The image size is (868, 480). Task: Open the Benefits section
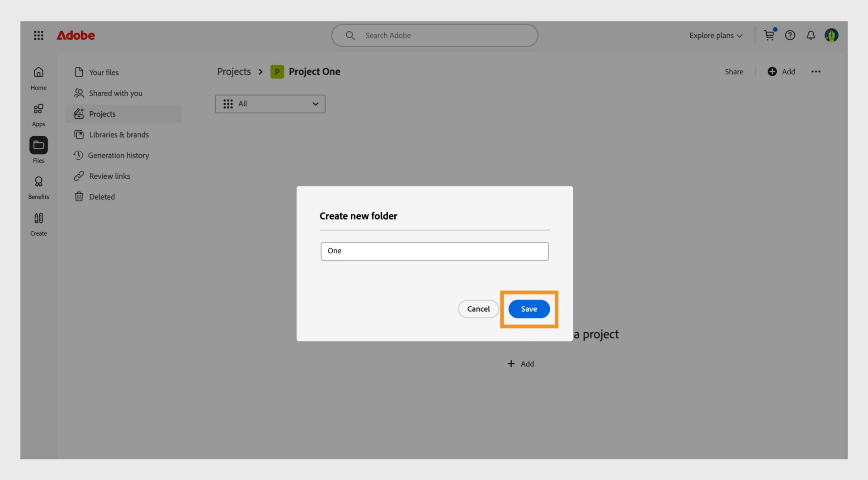38,186
